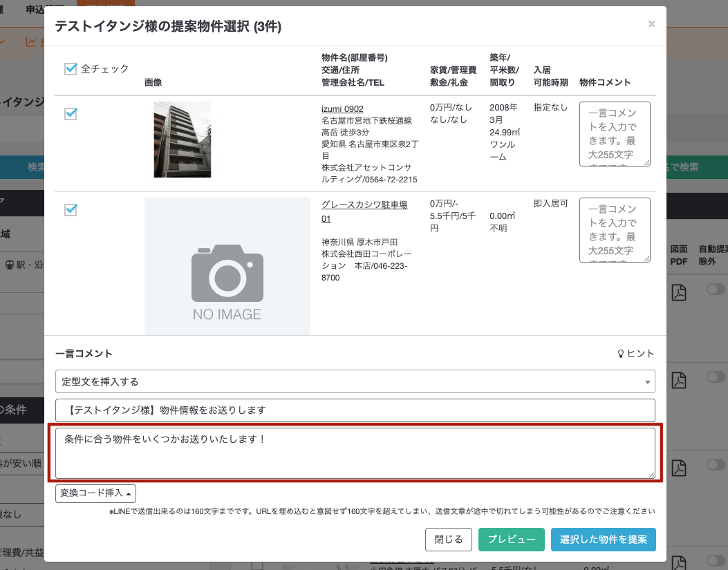Click the 閉じる button
The height and width of the screenshot is (570, 728).
[x=449, y=540]
